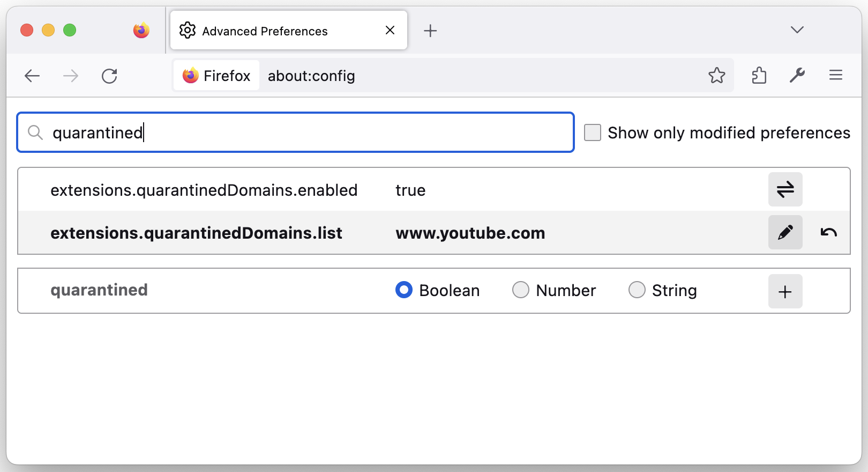Select the Number radio option
Viewport: 868px width, 472px height.
coord(521,290)
